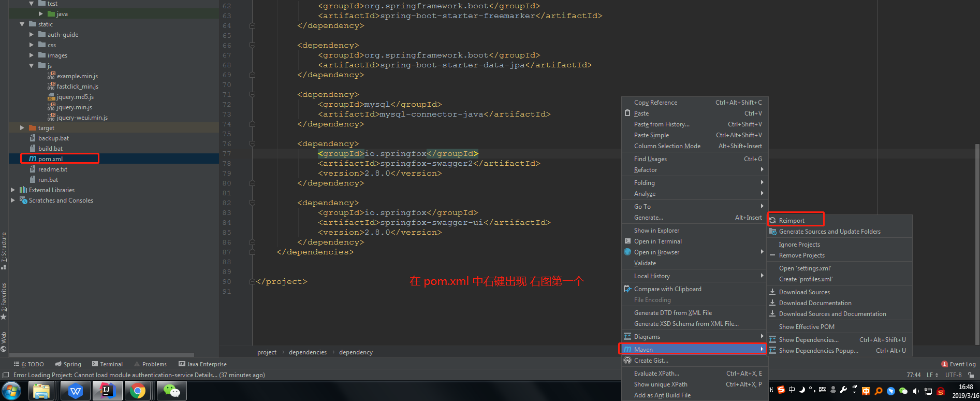This screenshot has height=401, width=980.
Task: Click the Event Log notification badge
Action: (x=945, y=364)
